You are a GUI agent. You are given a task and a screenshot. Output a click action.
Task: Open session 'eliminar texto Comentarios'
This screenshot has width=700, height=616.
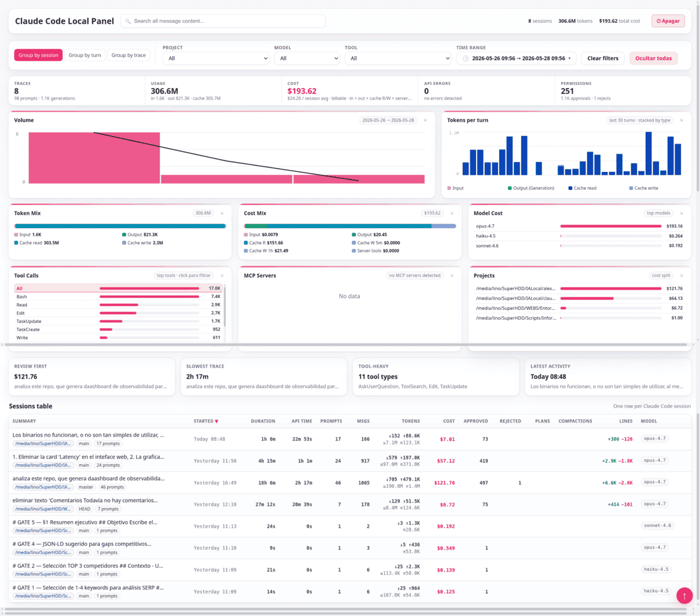(x=350, y=504)
